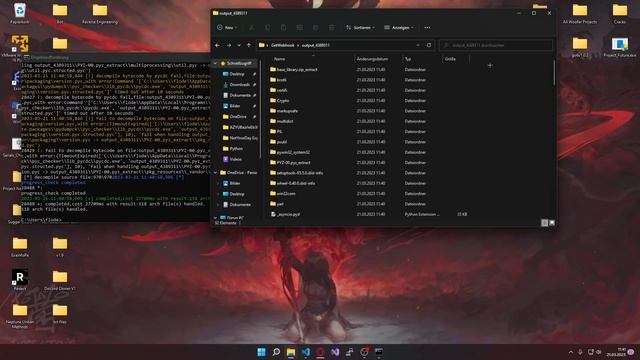
Task: Click the Explorer search input field
Action: coord(496,45)
